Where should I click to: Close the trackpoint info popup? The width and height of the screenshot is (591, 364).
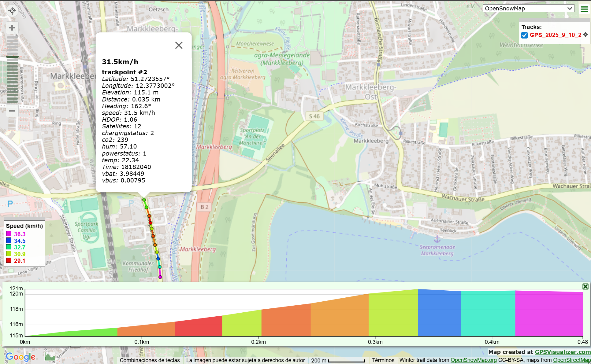179,45
